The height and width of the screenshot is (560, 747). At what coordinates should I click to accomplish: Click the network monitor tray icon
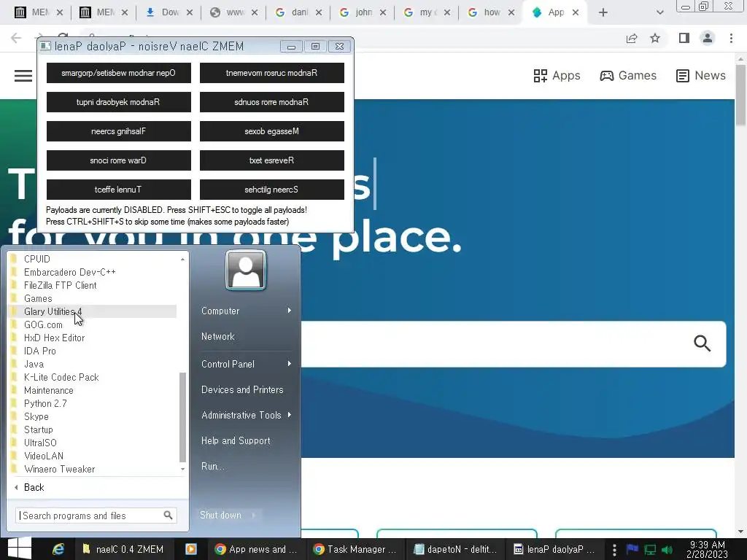pos(650,550)
